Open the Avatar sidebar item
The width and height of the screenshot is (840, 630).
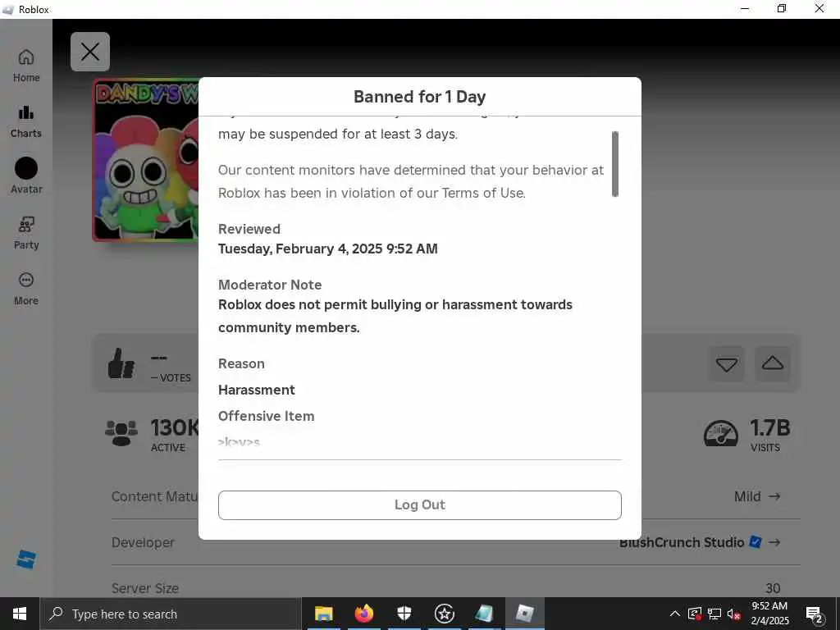click(x=26, y=176)
